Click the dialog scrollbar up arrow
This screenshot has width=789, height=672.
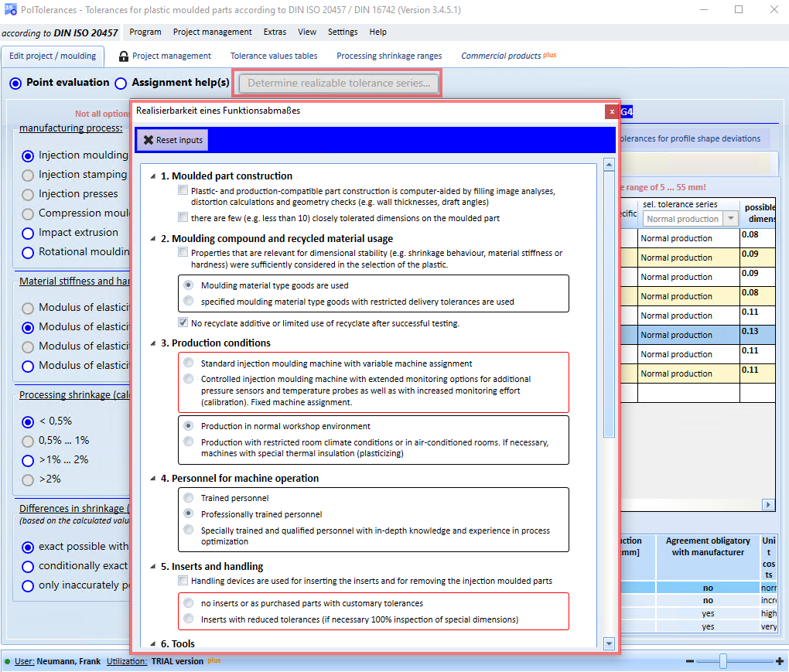click(x=609, y=165)
